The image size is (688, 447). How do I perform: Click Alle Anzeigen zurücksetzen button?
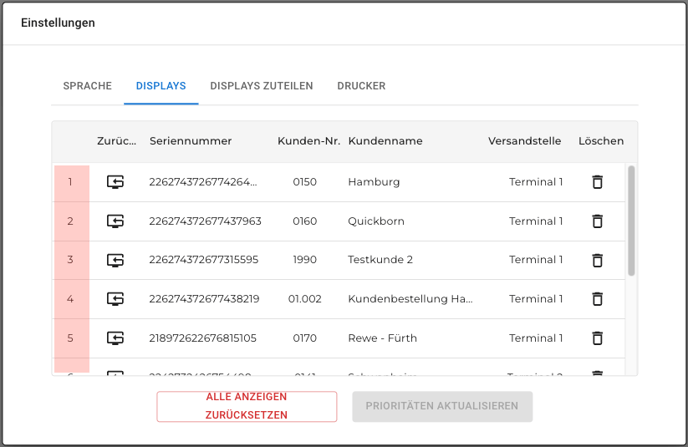click(x=246, y=406)
